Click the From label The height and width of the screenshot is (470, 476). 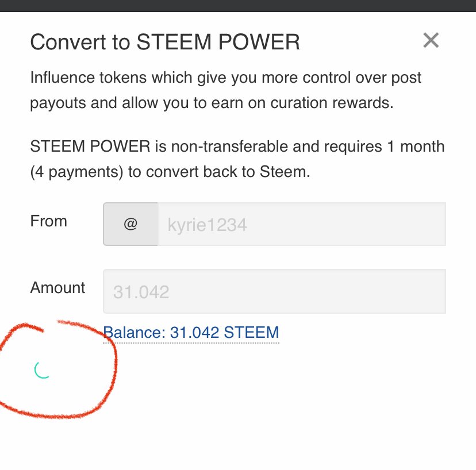(48, 221)
